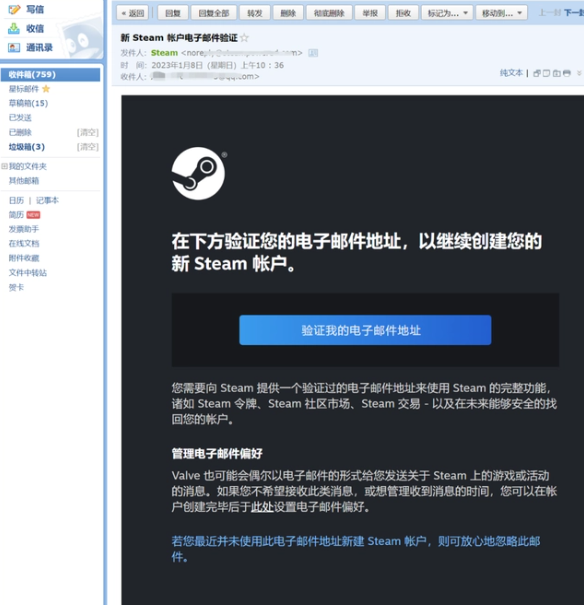
Task: Click the 回复 reply button
Action: tap(173, 14)
